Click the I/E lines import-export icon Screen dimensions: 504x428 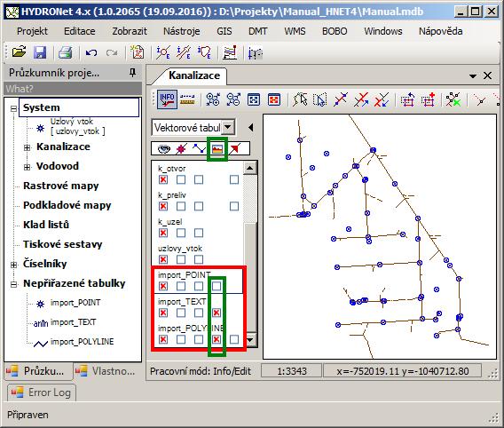pos(183,52)
